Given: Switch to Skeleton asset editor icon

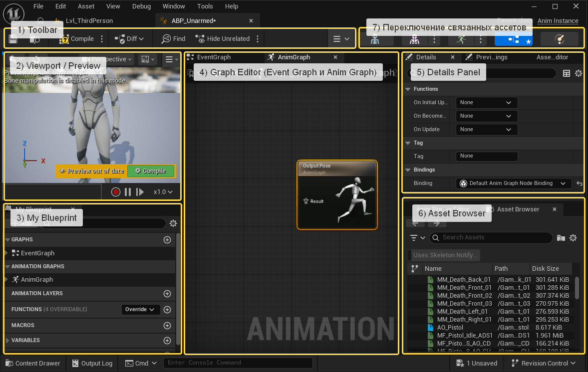Looking at the screenshot, I should (x=375, y=39).
